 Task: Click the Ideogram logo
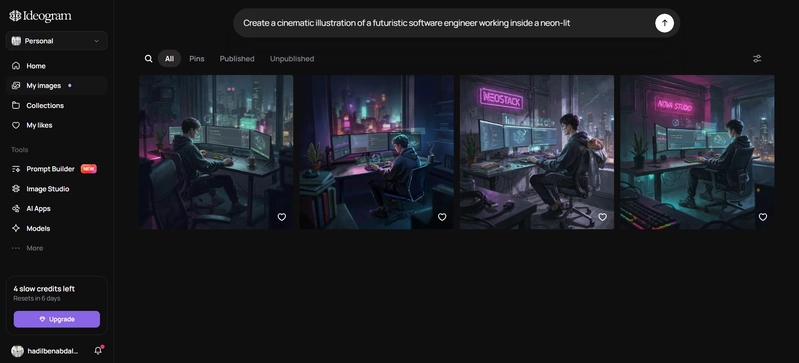pyautogui.click(x=40, y=16)
